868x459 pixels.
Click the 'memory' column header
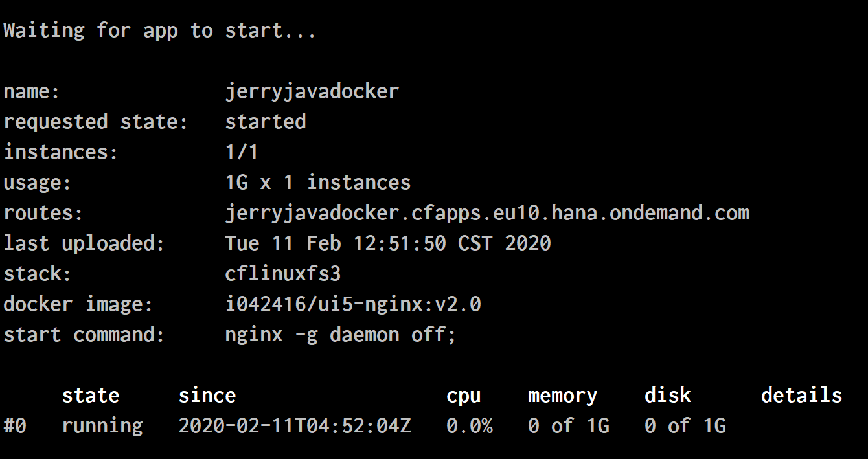pyautogui.click(x=562, y=396)
